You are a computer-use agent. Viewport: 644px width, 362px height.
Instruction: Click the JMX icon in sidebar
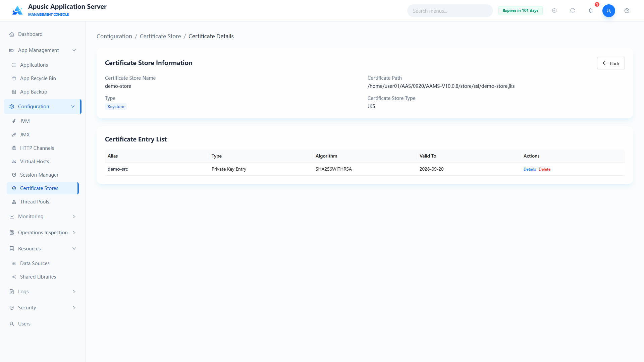point(14,135)
